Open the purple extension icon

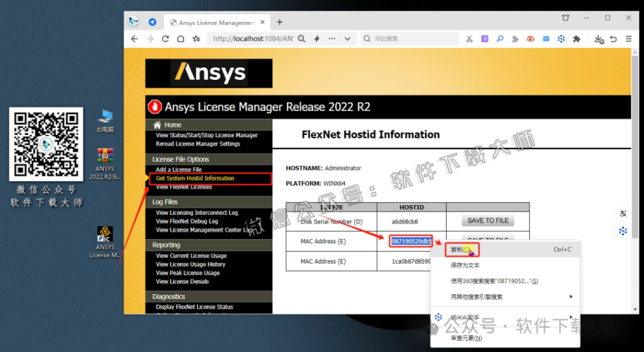click(x=485, y=39)
